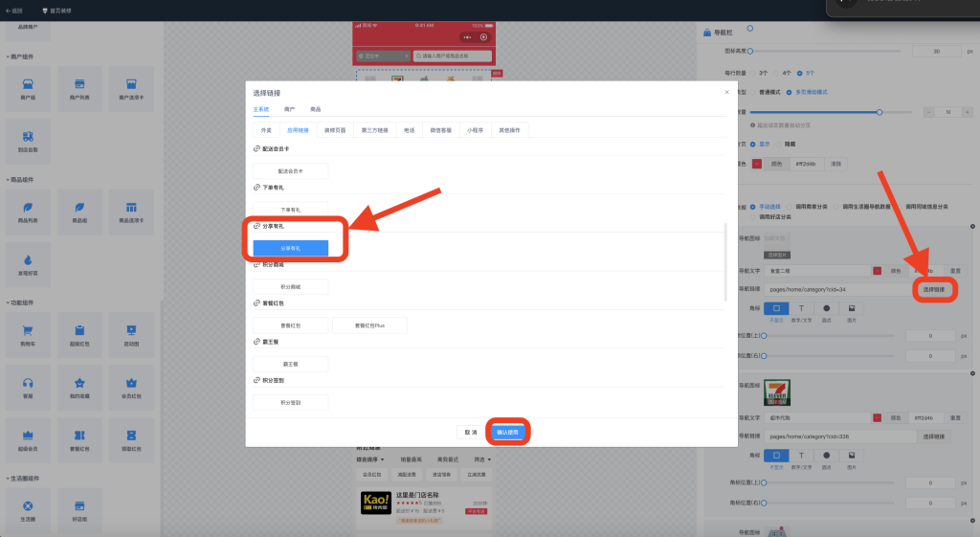Add the 购物车 cart component
This screenshot has width=980, height=537.
[x=28, y=331]
